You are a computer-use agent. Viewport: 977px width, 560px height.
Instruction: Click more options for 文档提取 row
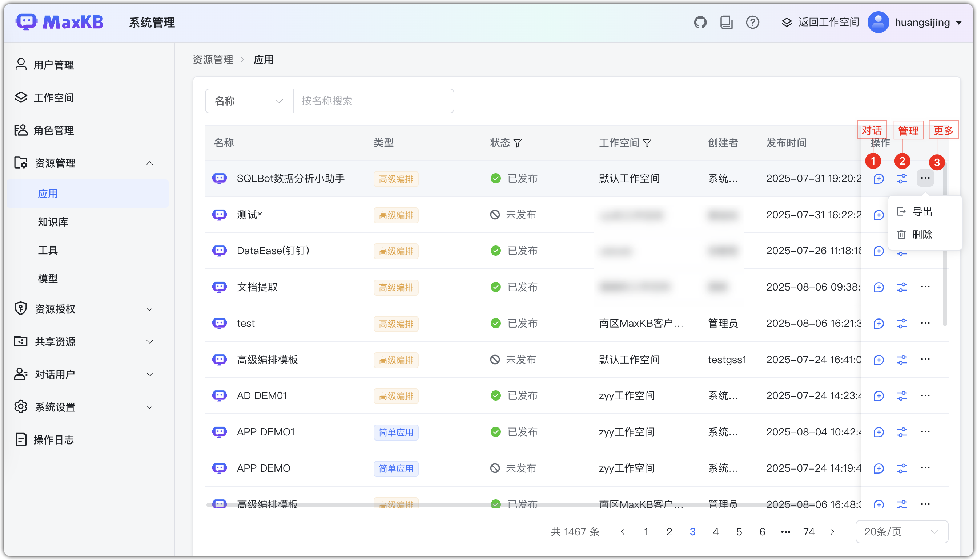(925, 287)
